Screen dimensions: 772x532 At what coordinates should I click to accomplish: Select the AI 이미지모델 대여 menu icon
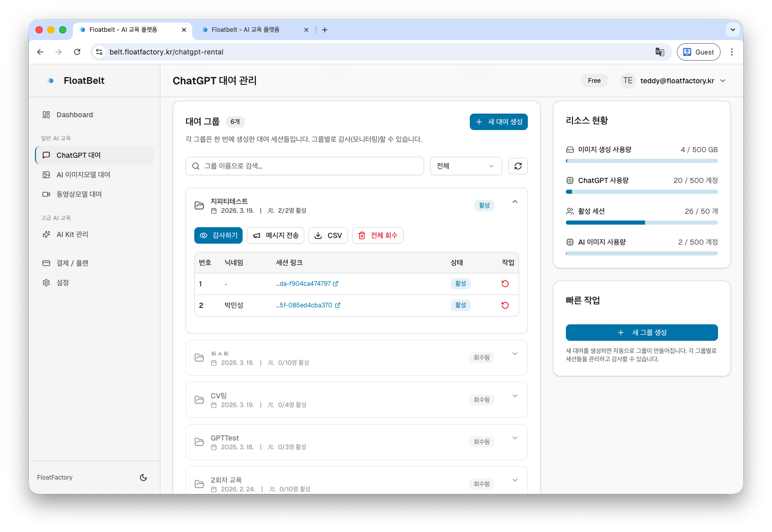pyautogui.click(x=47, y=174)
